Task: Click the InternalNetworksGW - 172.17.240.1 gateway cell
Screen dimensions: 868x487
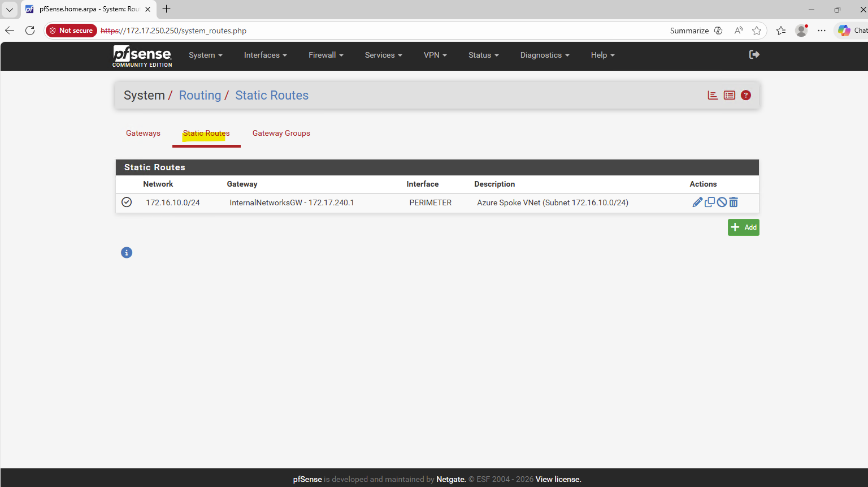Action: 292,202
